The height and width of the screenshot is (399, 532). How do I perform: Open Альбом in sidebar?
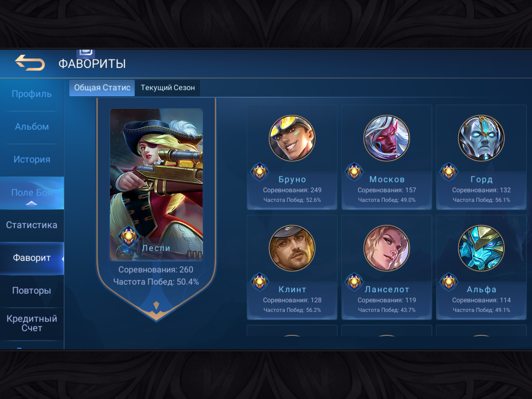(32, 127)
